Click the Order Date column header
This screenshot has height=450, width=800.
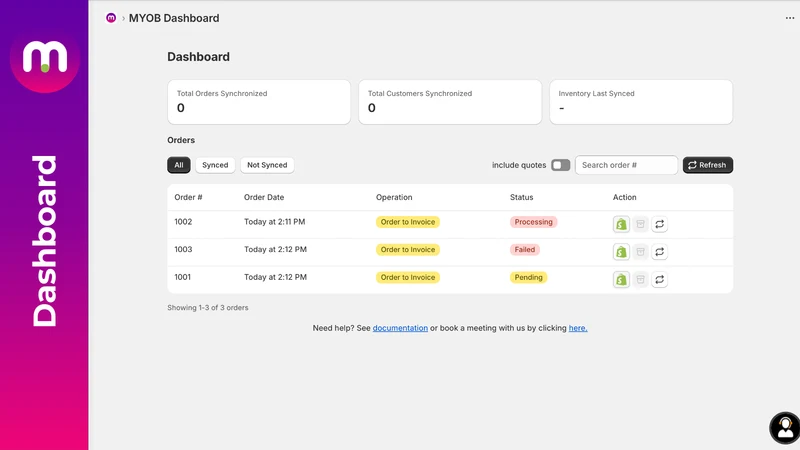(x=264, y=197)
